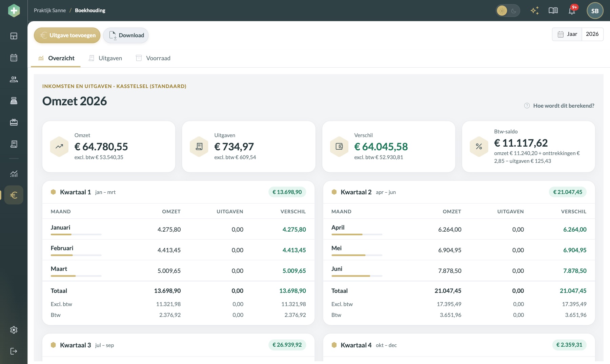Open the Jaar period selector
The image size is (610, 364).
pos(567,34)
